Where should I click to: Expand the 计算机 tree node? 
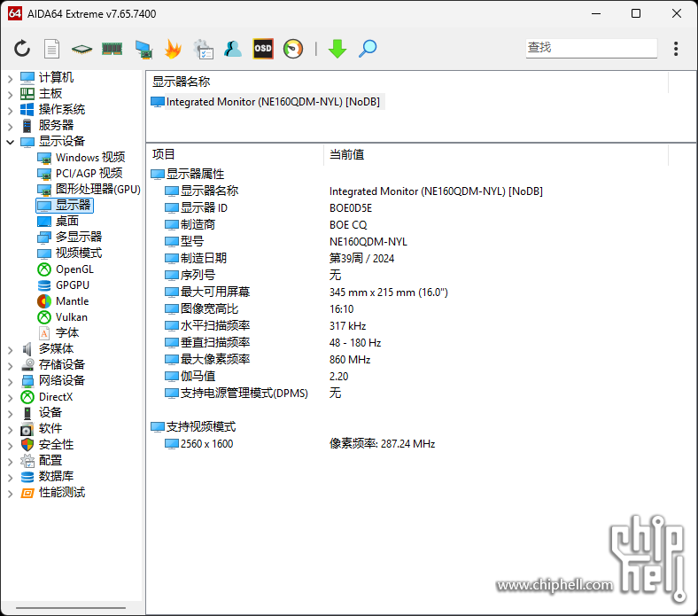pyautogui.click(x=11, y=79)
